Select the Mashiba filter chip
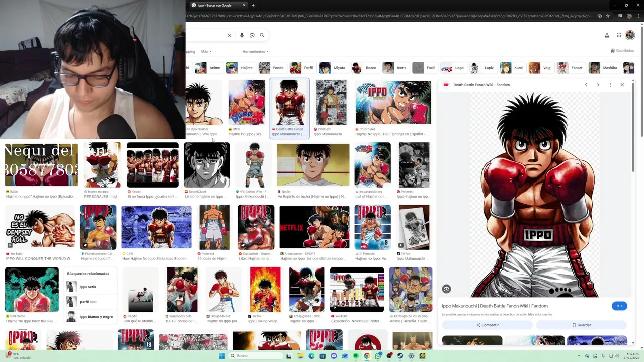This screenshot has height=362, width=644. point(604,68)
